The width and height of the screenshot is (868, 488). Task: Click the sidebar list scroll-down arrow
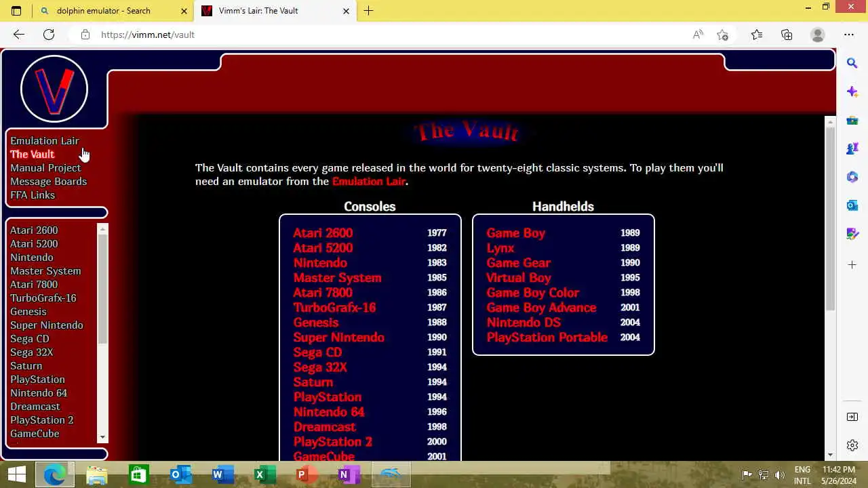coord(103,437)
